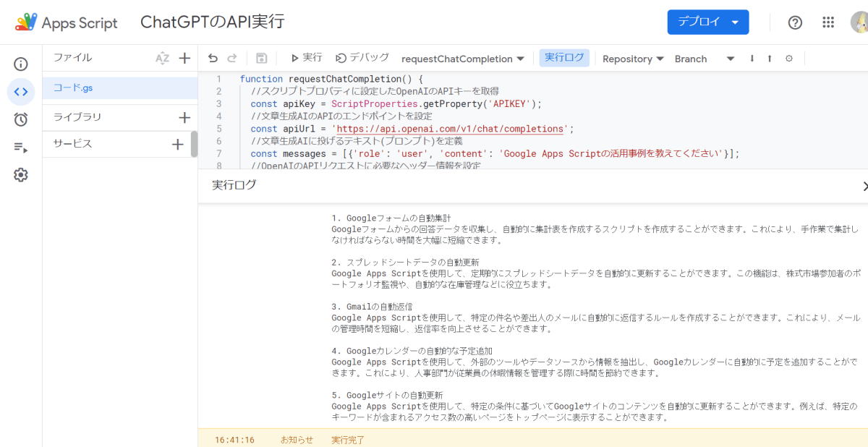The height and width of the screenshot is (447, 868).
Task: Click the サービス section label
Action: (73, 144)
